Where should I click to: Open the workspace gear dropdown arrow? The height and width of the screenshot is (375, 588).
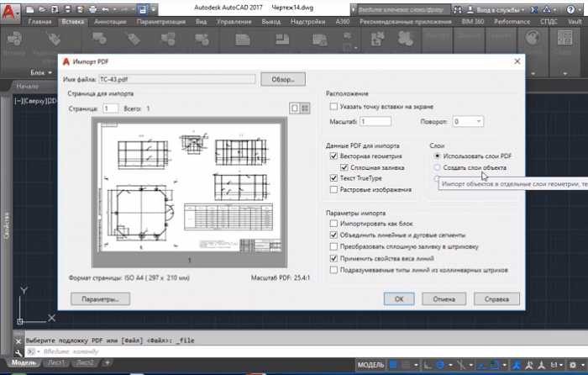(582, 365)
